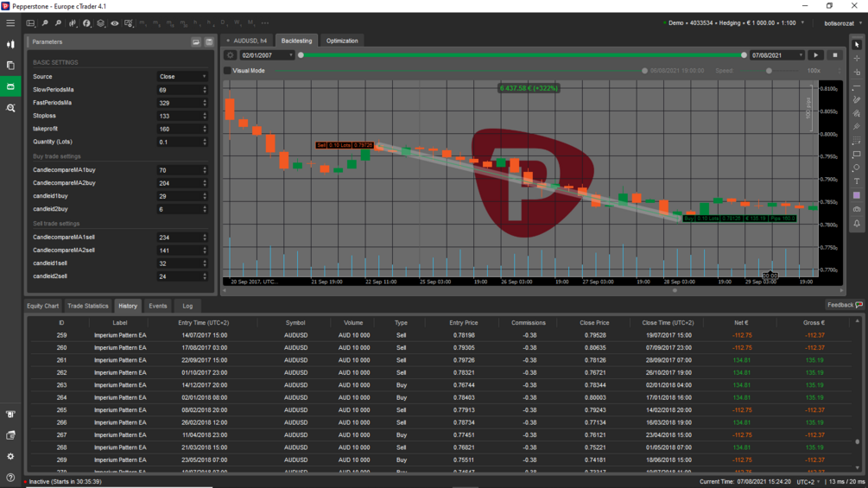Sort history by the Type column

(x=401, y=322)
